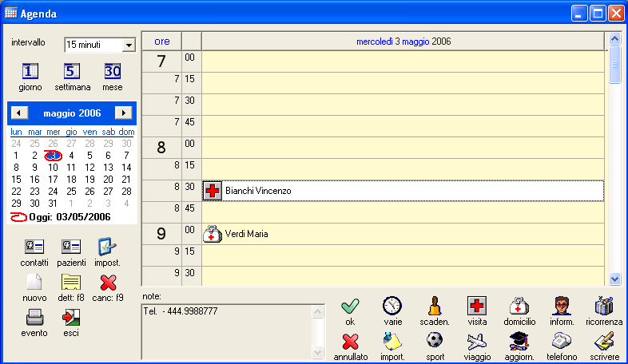Switch to the settimana week view
Screen dimensions: 628x364
(x=72, y=72)
